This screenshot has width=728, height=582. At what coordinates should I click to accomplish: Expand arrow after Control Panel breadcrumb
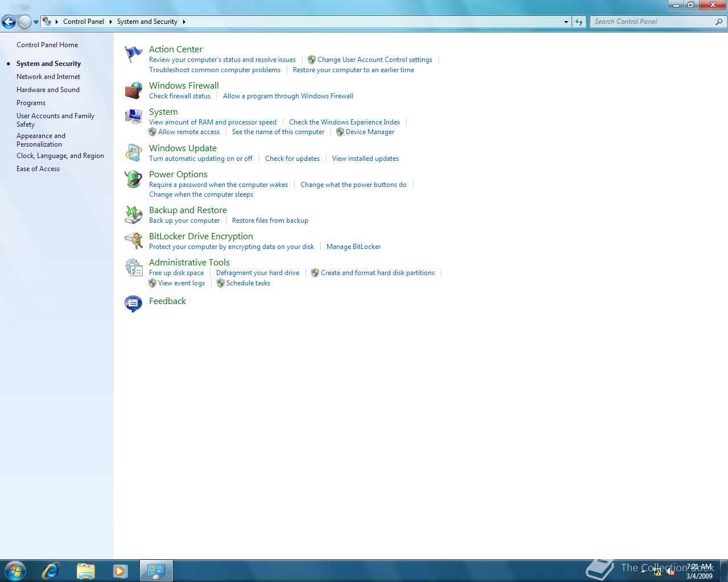pyautogui.click(x=111, y=22)
